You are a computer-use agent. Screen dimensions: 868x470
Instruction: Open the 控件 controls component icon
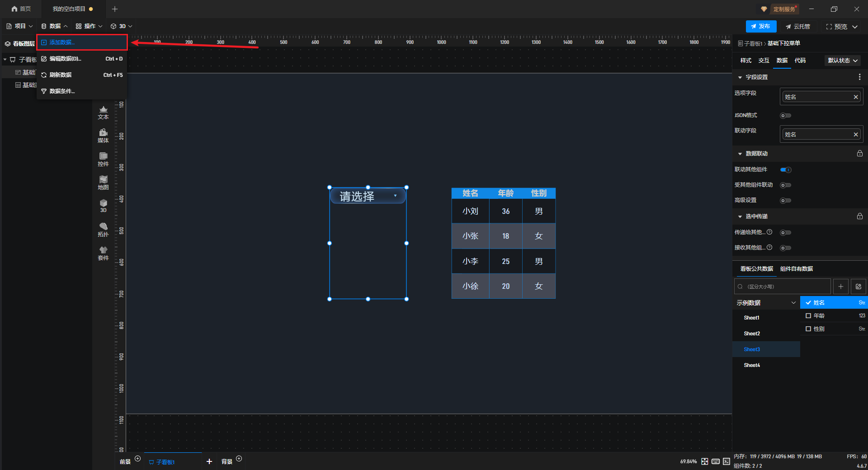(103, 159)
